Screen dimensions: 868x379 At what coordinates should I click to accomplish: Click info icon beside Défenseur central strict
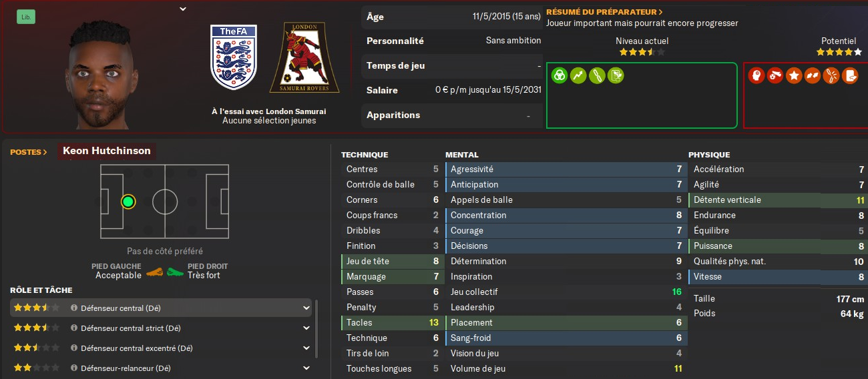pos(74,328)
